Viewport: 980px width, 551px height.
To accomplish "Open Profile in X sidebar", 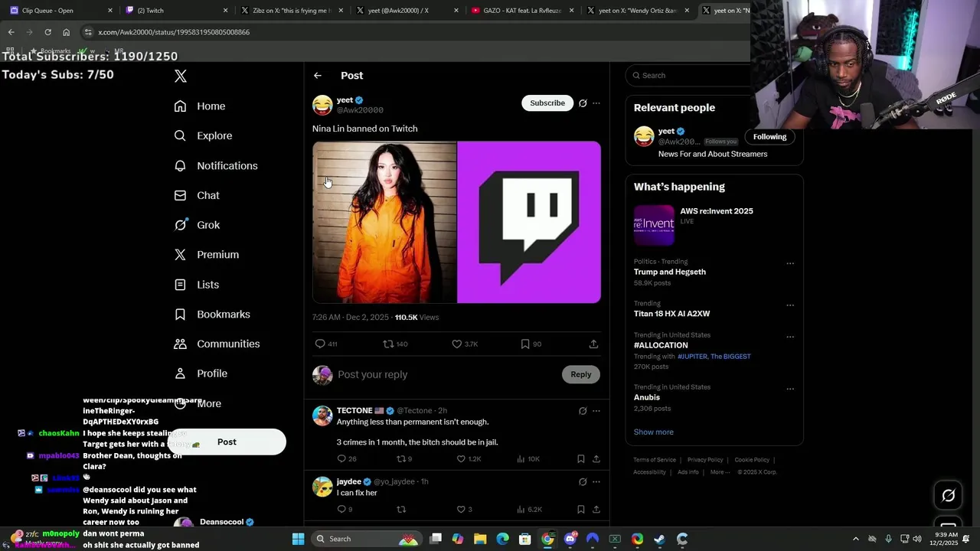I will (201, 373).
